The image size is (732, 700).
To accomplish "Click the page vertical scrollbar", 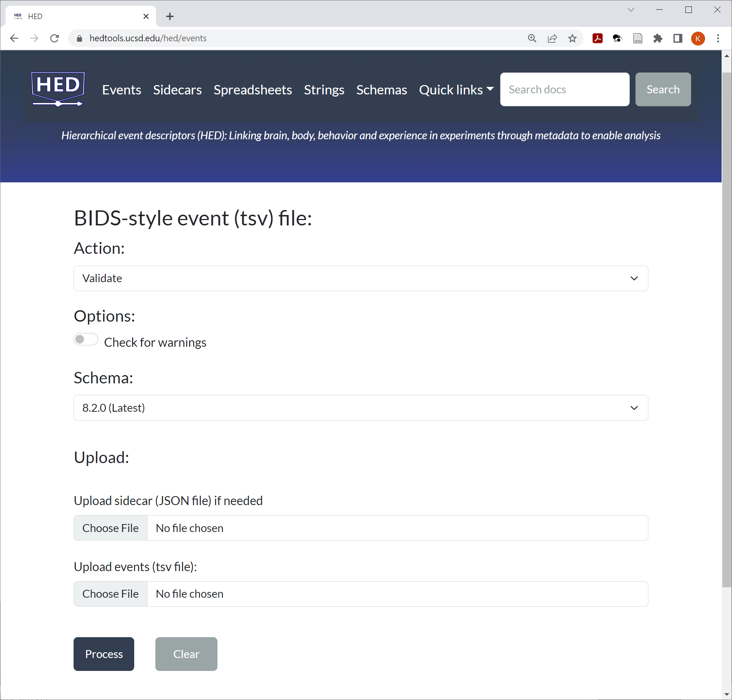I will point(726,328).
